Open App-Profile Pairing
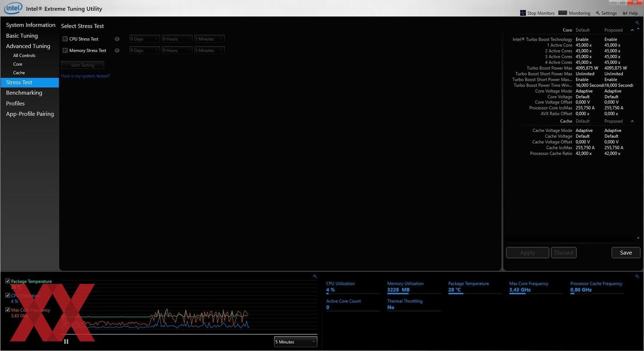 (x=30, y=114)
